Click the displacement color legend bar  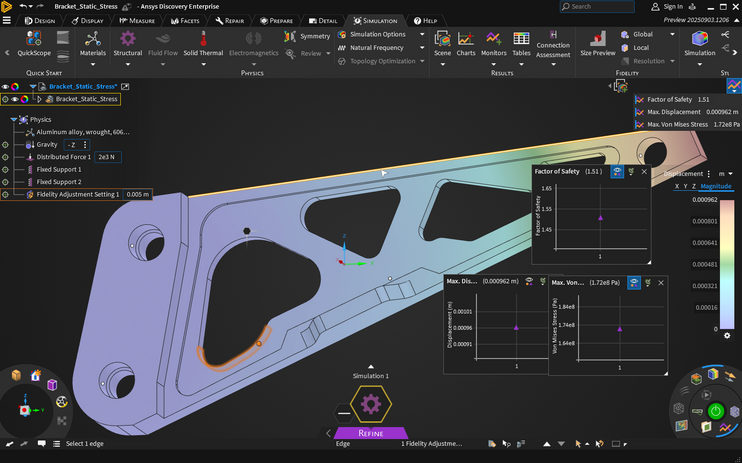click(x=727, y=264)
